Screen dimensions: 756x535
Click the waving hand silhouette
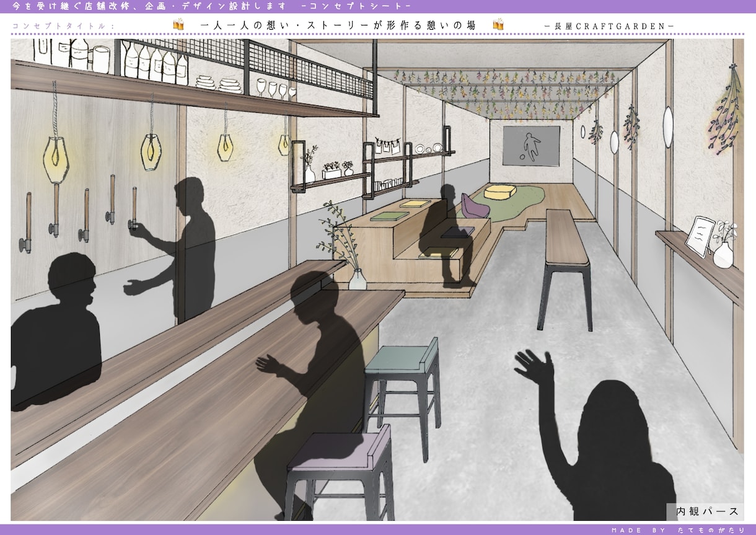point(534,368)
